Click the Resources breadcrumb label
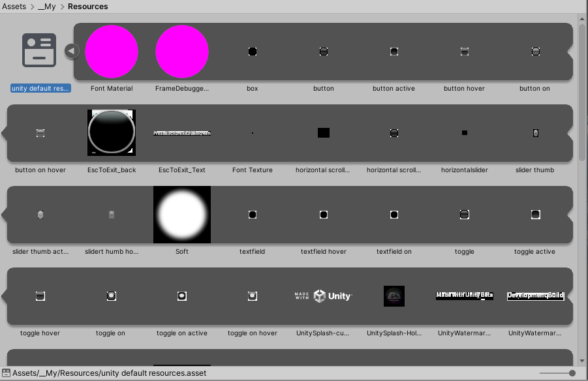 (x=87, y=6)
